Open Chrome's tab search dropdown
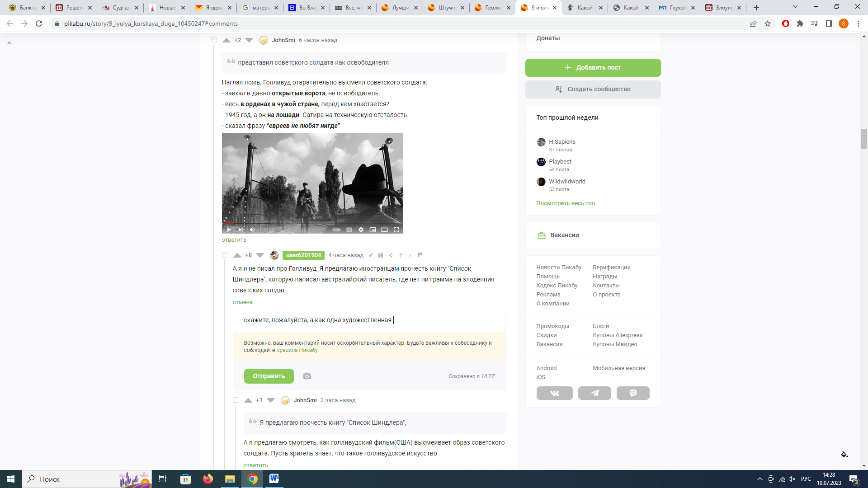This screenshot has height=488, width=868. click(x=795, y=7)
